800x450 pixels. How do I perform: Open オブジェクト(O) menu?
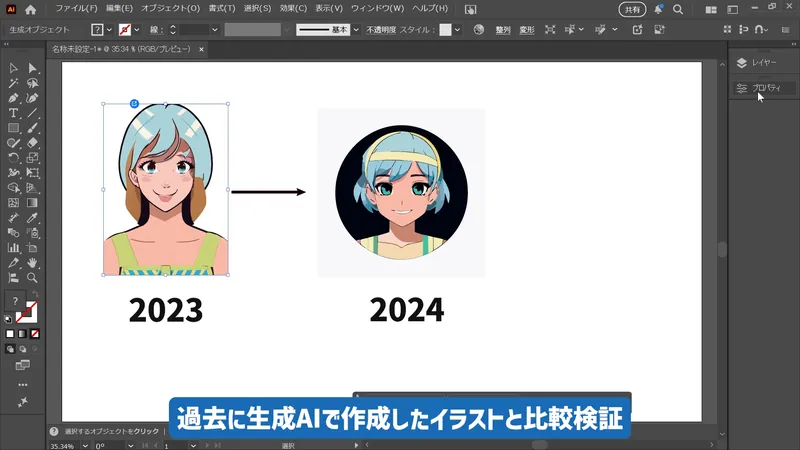(x=170, y=9)
